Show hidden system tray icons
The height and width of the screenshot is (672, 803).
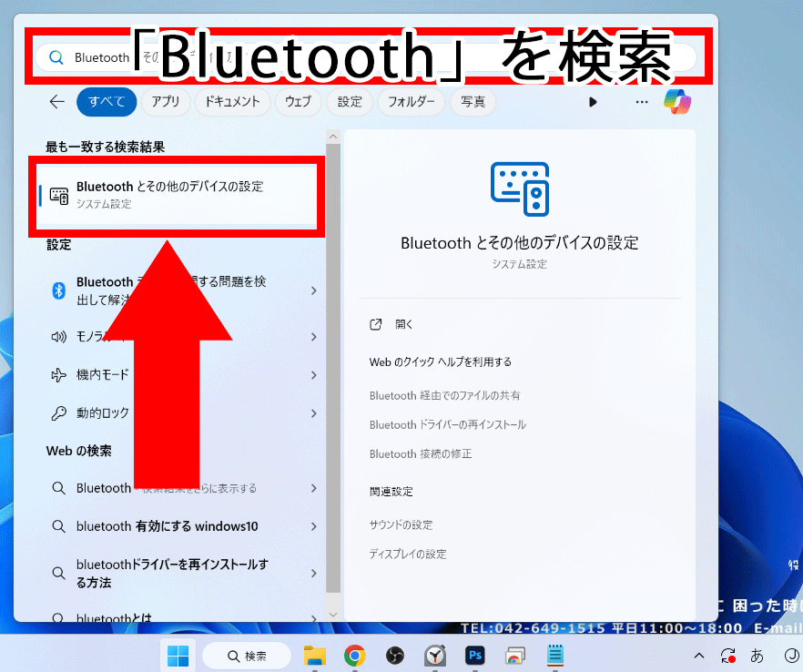click(699, 656)
